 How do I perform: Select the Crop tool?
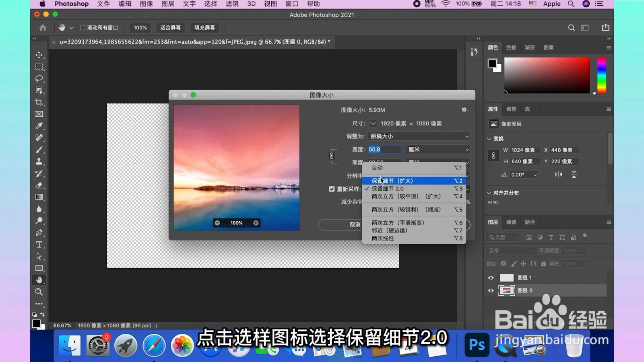(39, 102)
